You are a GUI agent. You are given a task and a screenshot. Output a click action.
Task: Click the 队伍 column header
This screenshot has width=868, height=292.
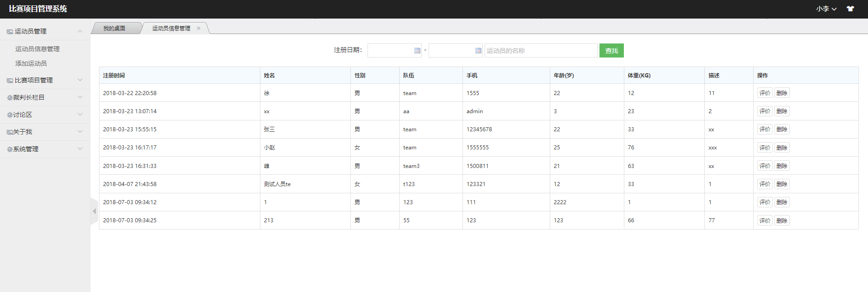pyautogui.click(x=431, y=76)
